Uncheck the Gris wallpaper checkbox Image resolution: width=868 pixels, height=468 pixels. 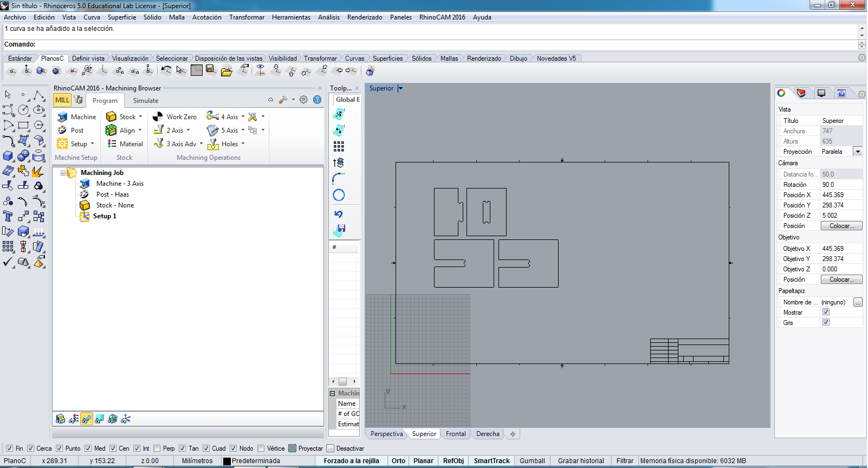coord(826,322)
